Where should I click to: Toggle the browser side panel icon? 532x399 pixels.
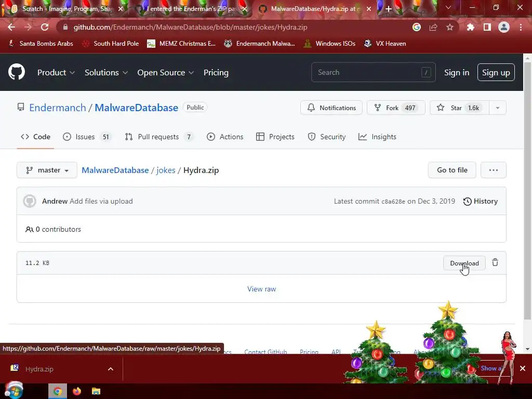tap(487, 27)
